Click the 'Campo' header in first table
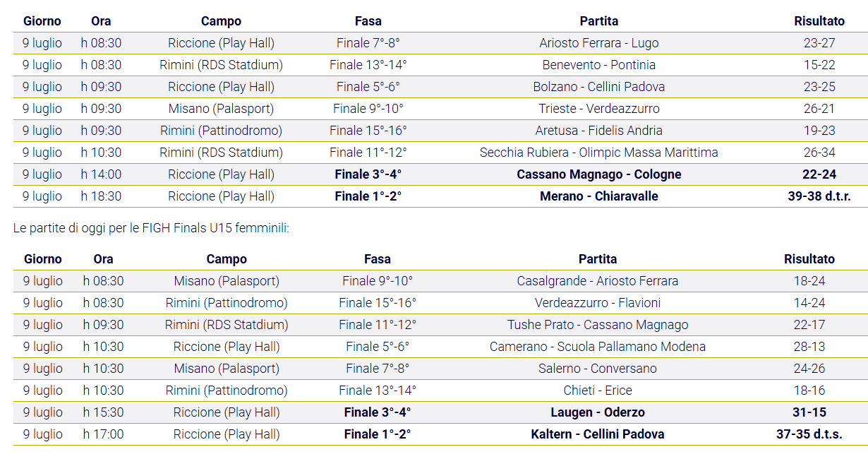Image resolution: width=868 pixels, height=459 pixels. [x=221, y=21]
